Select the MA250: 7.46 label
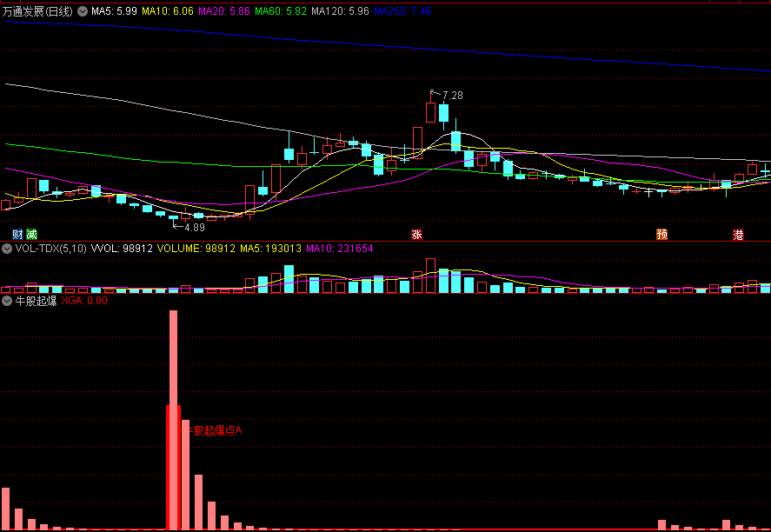 coord(402,11)
